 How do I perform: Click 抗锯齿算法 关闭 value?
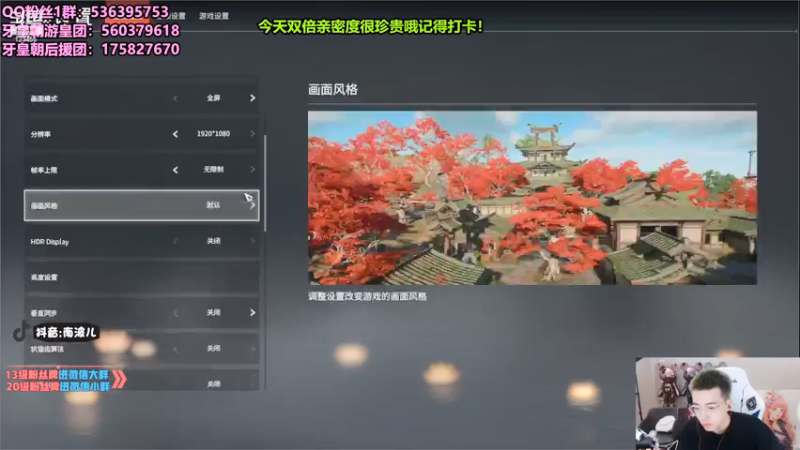(x=213, y=348)
